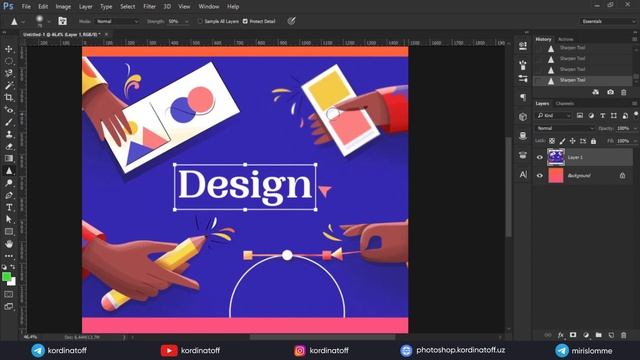This screenshot has width=640, height=360.
Task: Create a new group folder icon
Action: click(598, 335)
